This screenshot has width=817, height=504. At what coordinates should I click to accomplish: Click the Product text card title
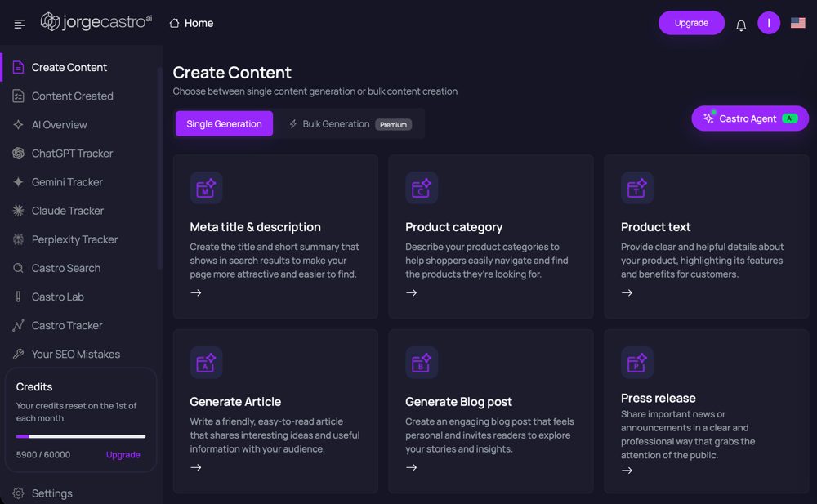pyautogui.click(x=655, y=227)
